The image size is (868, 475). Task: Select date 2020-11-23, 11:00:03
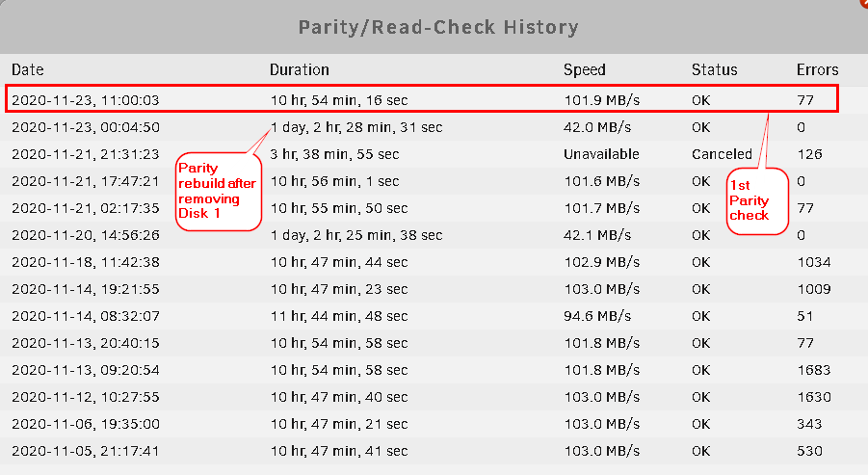(85, 100)
